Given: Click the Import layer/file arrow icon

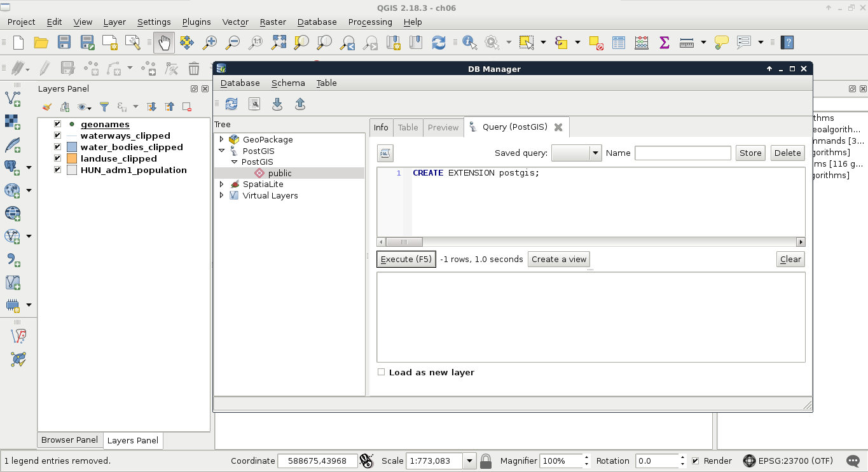Looking at the screenshot, I should pos(277,104).
